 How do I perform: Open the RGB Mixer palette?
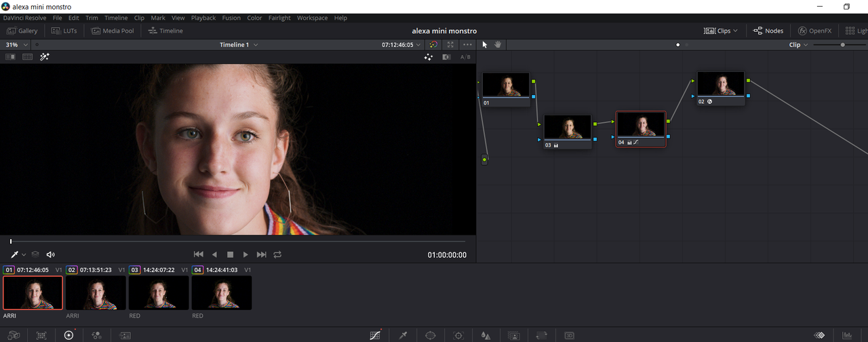point(96,335)
